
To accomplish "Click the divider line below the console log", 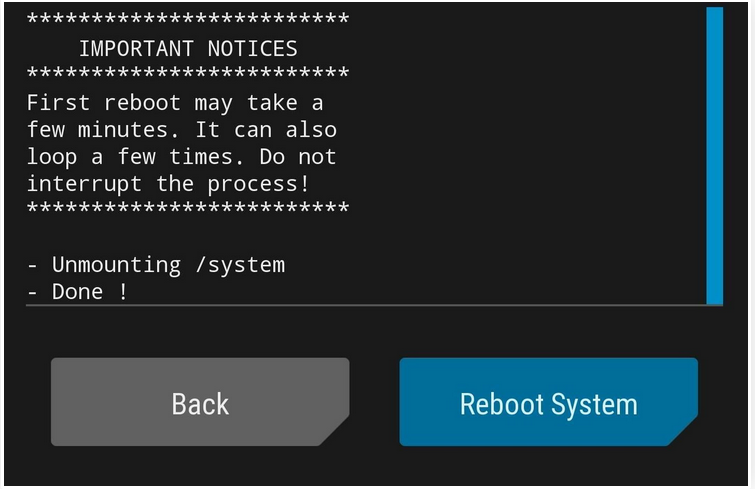I will pyautogui.click(x=374, y=305).
